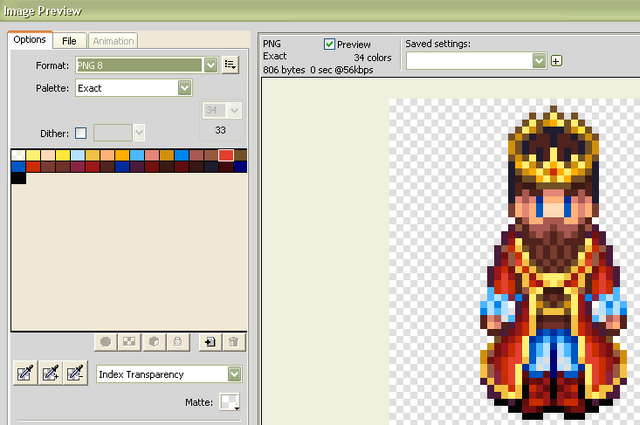
Task: Open the Index Transparency dropdown
Action: [234, 374]
